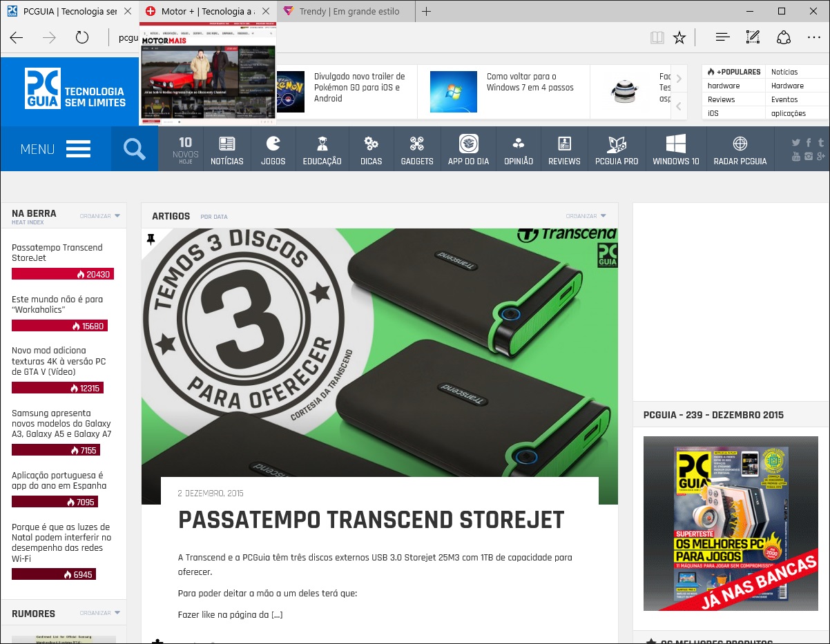Select the iOS tag in +Populares
Screen dimensions: 830x644
(713, 113)
